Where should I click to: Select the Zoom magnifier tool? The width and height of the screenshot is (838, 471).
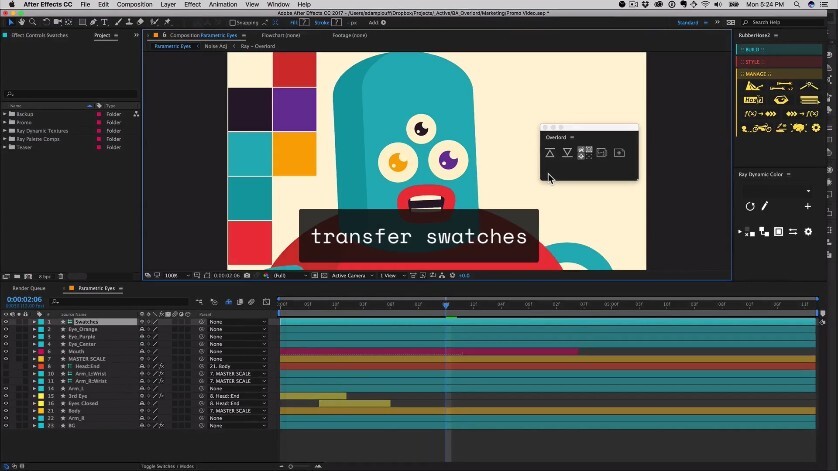(x=33, y=22)
